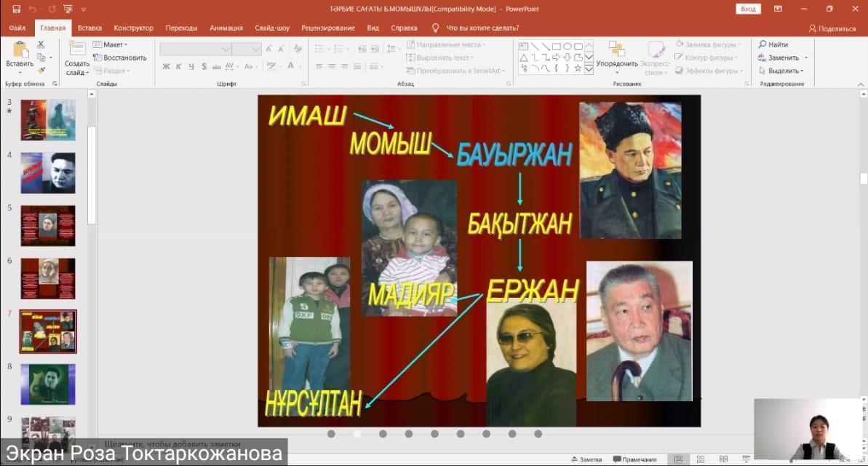Image resolution: width=868 pixels, height=466 pixels.
Task: Select the Format Painter brush icon
Action: (41, 70)
